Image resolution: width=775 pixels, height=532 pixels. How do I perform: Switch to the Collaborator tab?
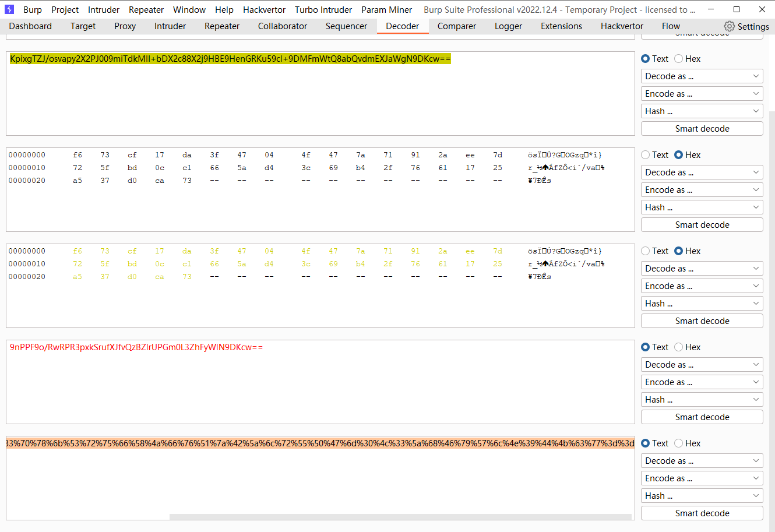pyautogui.click(x=283, y=26)
